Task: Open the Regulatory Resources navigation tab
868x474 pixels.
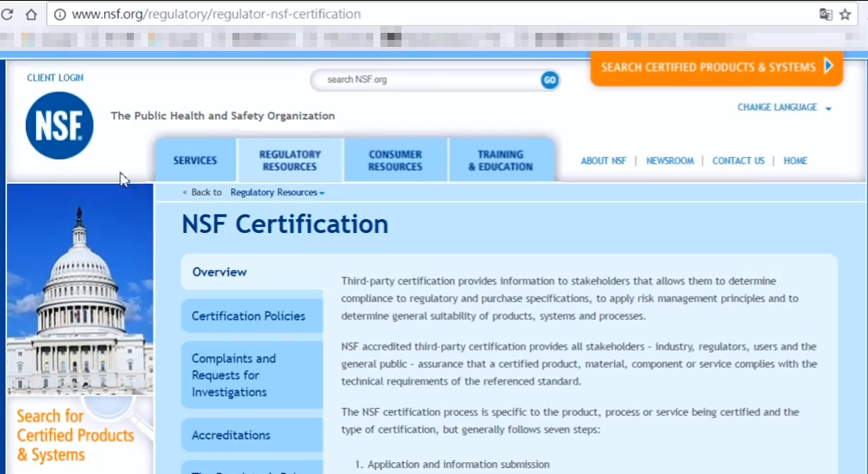Action: click(290, 160)
